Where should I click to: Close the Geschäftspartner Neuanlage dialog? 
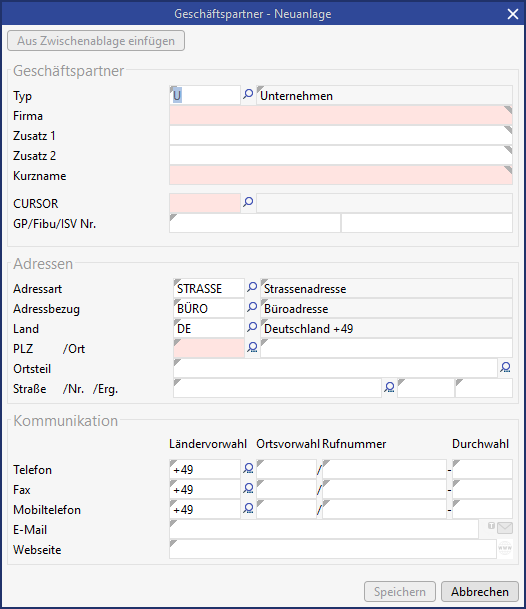click(513, 14)
